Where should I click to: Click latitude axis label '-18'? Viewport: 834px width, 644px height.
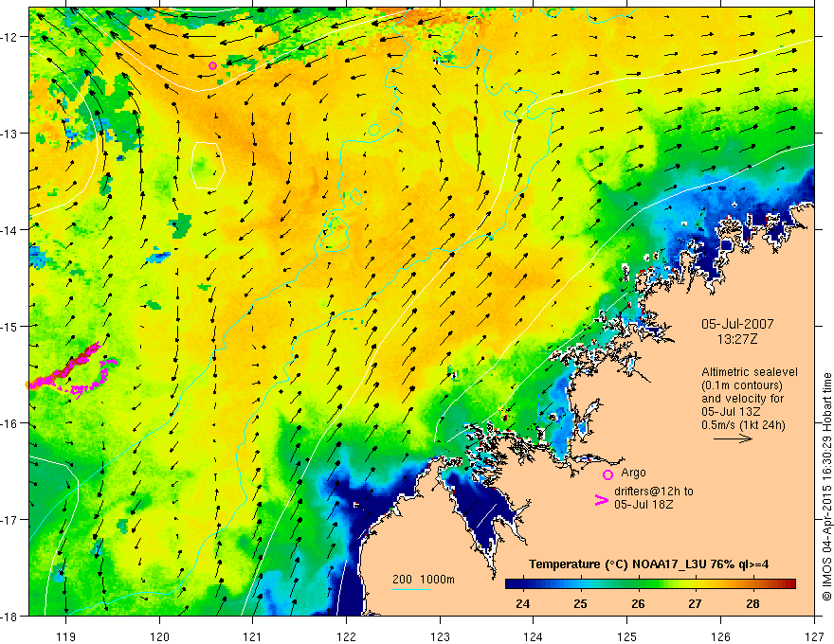(x=9, y=616)
